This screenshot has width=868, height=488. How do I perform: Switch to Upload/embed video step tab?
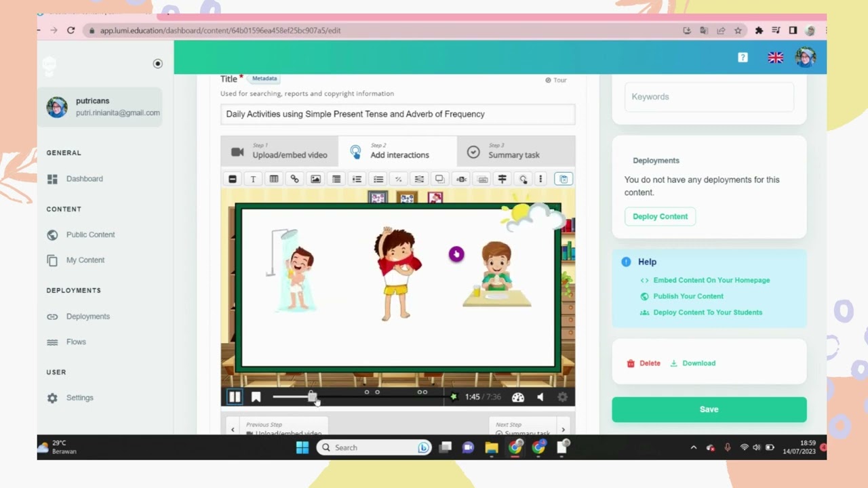(279, 150)
